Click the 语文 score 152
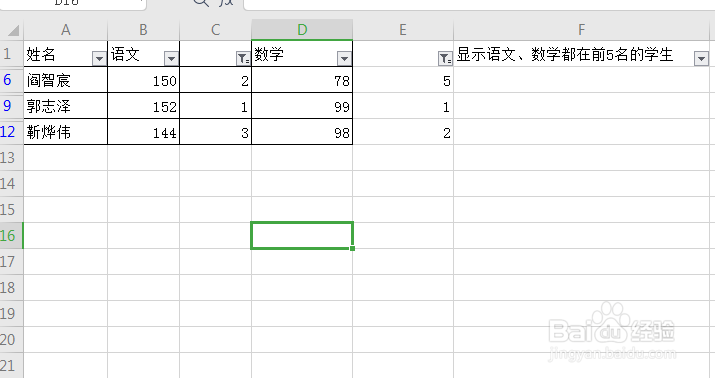Screen dimensions: 715x378 [x=143, y=106]
